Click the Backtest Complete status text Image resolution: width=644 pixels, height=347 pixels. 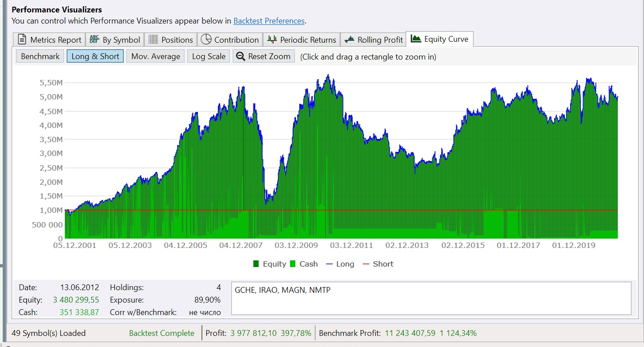coord(161,333)
